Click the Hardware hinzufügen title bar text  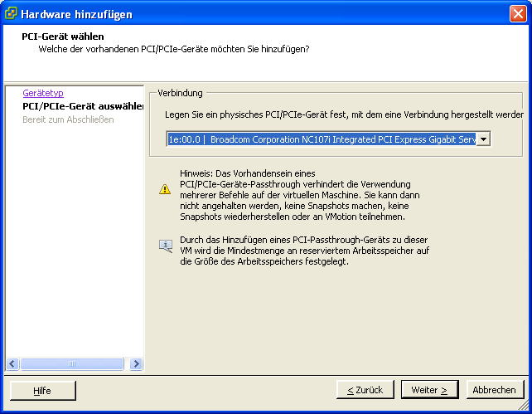(x=76, y=14)
